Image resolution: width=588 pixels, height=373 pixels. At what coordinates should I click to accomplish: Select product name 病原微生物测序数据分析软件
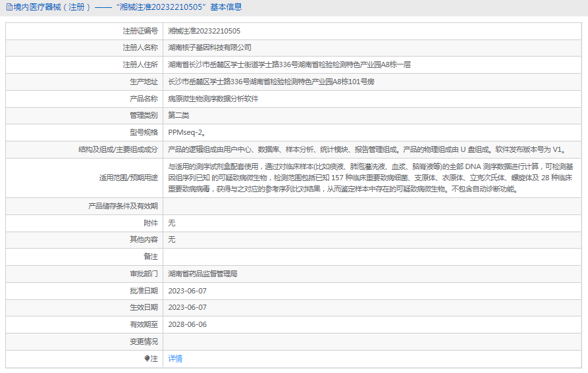click(213, 99)
